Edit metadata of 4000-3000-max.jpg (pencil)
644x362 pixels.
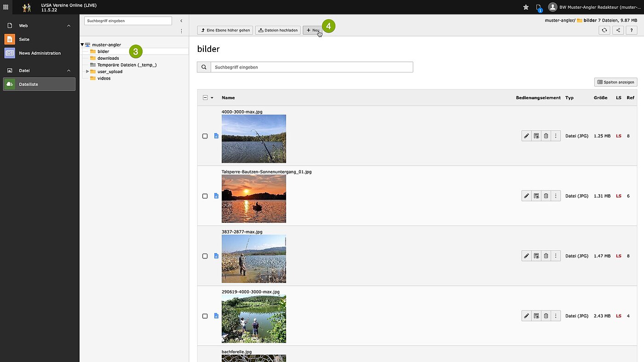[x=527, y=136]
